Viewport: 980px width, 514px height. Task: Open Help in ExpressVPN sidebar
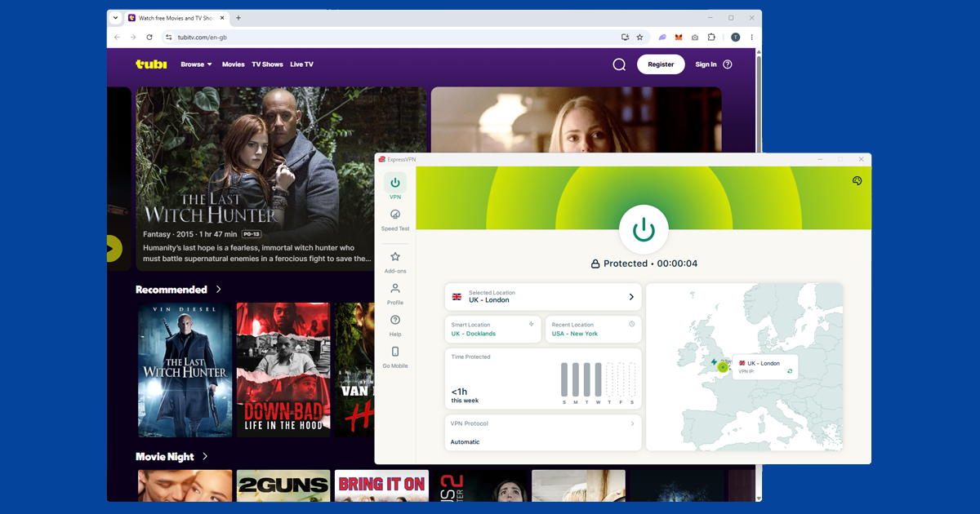(x=395, y=326)
